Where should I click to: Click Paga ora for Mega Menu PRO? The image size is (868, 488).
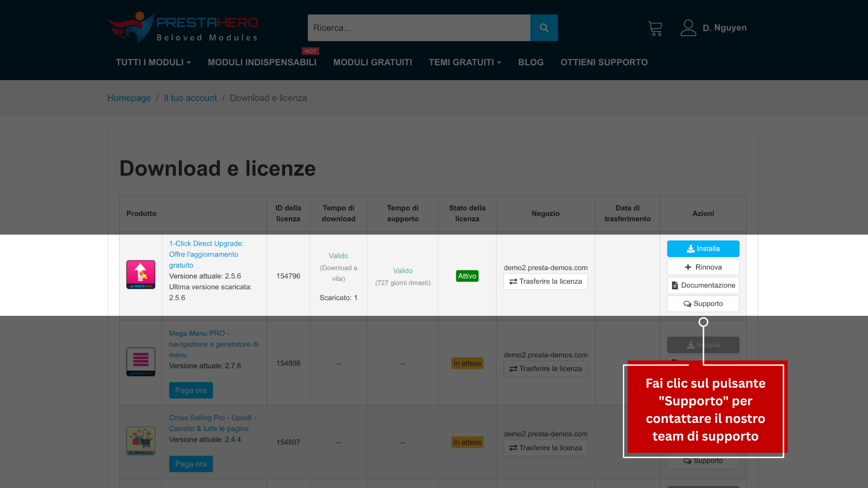(x=191, y=390)
